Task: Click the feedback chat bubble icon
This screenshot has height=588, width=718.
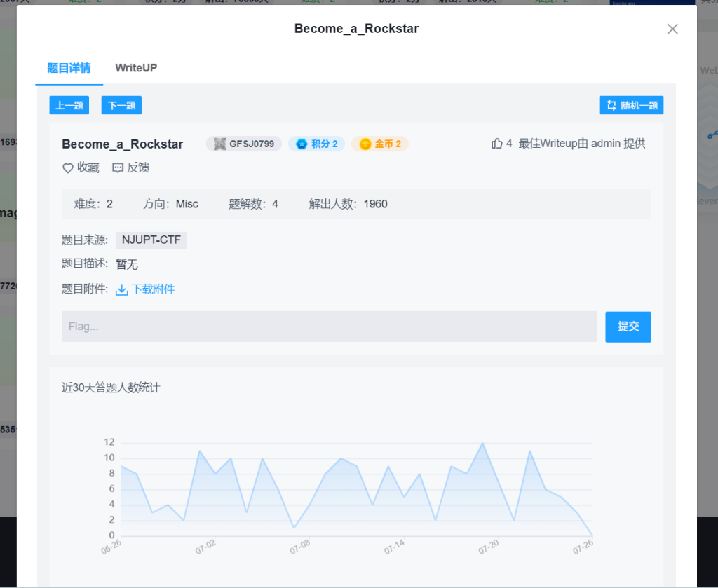Action: [118, 168]
